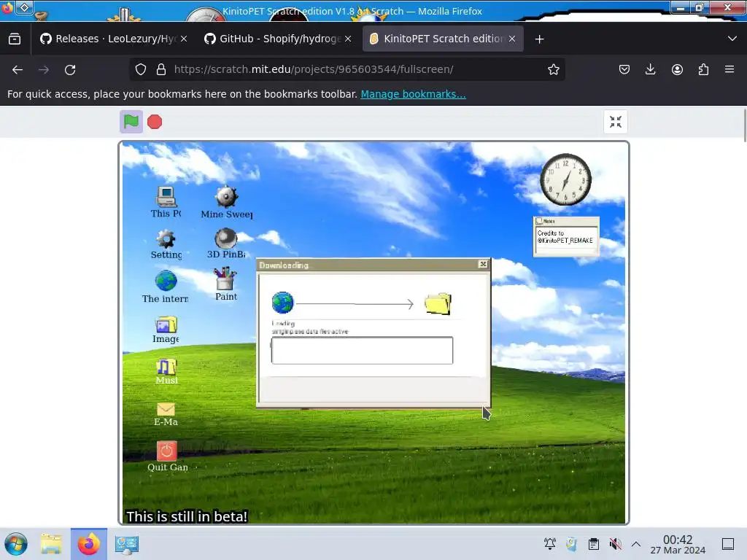Open Firefox View recent browsing button

point(15,39)
